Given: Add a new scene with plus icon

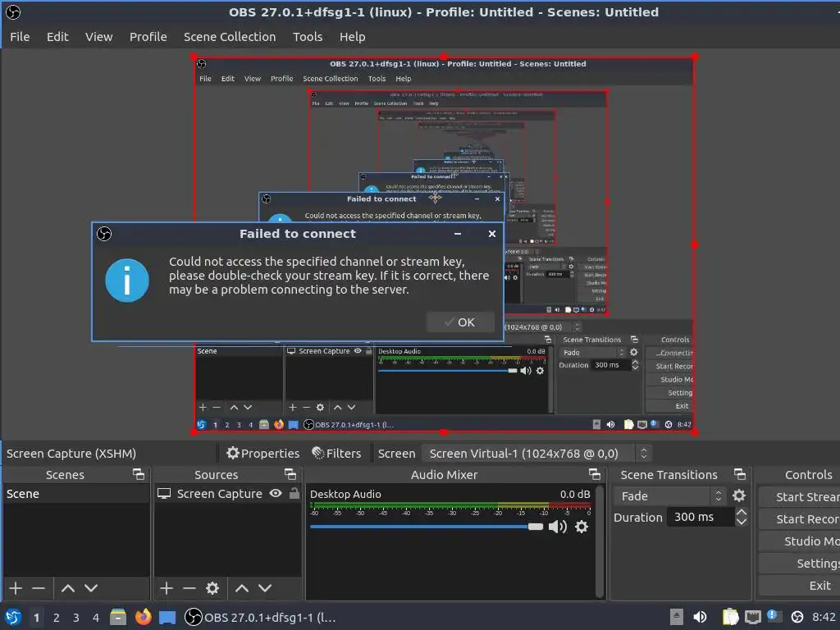Looking at the screenshot, I should point(16,588).
